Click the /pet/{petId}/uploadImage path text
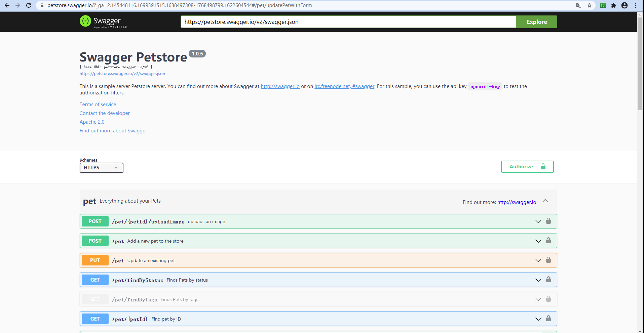This screenshot has width=644, height=333. click(x=148, y=222)
